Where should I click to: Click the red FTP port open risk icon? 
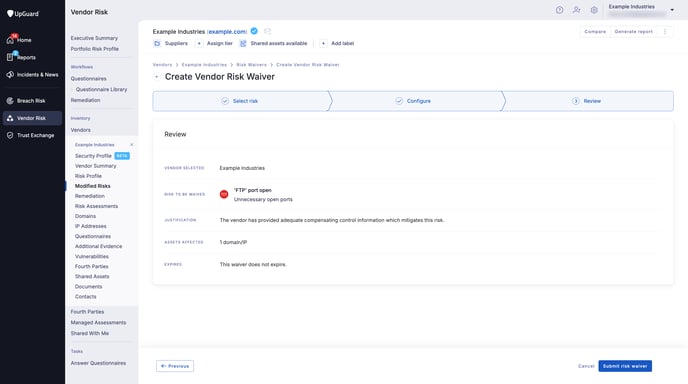[224, 194]
